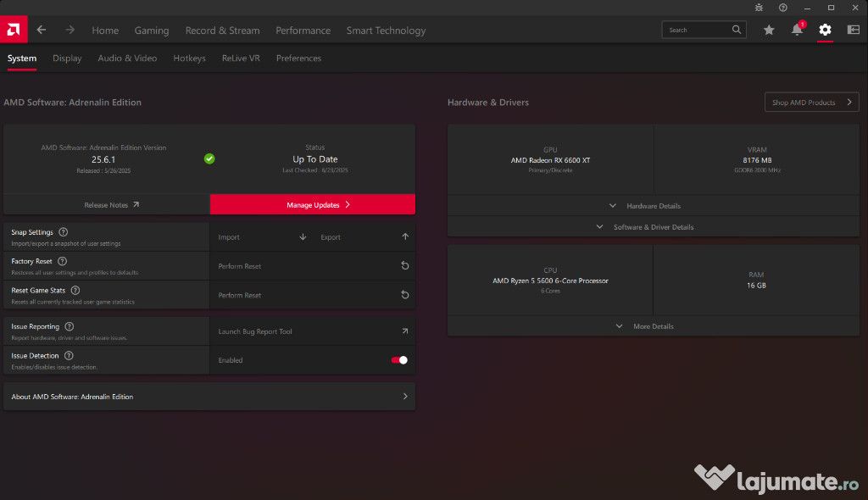Switch to the ReLive VR tab

pos(241,58)
